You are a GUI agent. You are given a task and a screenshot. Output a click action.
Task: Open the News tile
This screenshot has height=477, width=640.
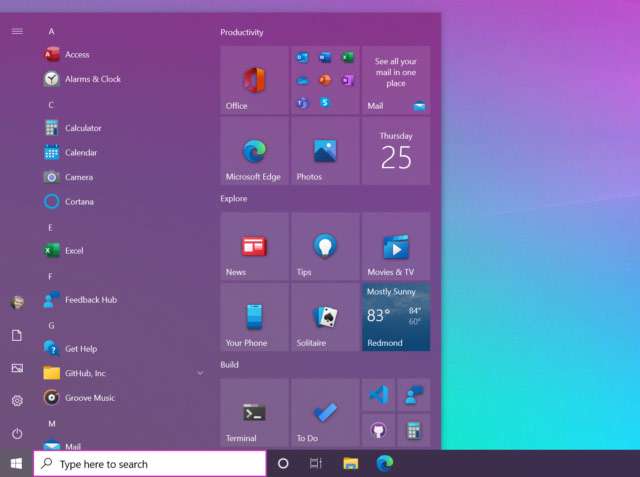(x=254, y=246)
